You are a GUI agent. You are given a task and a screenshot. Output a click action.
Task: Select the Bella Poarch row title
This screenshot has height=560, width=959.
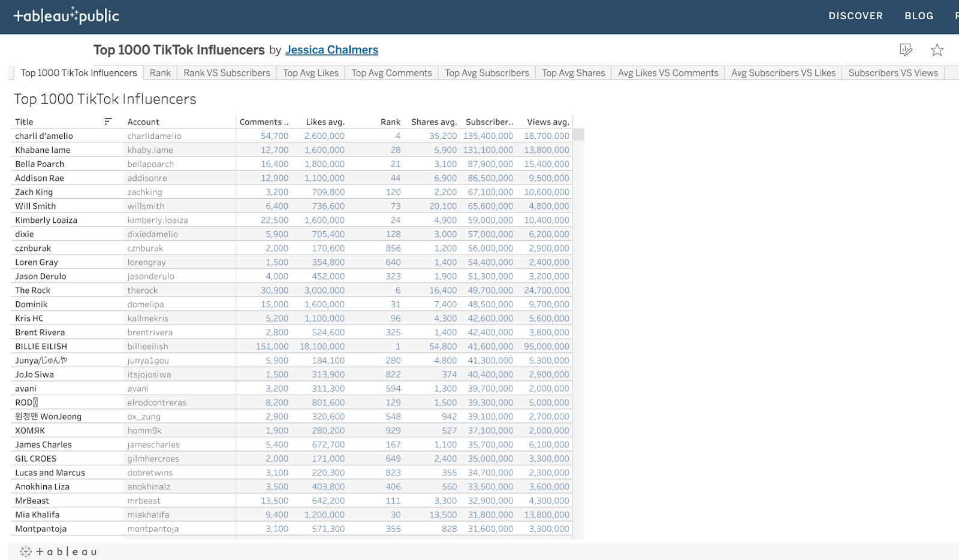click(x=40, y=164)
